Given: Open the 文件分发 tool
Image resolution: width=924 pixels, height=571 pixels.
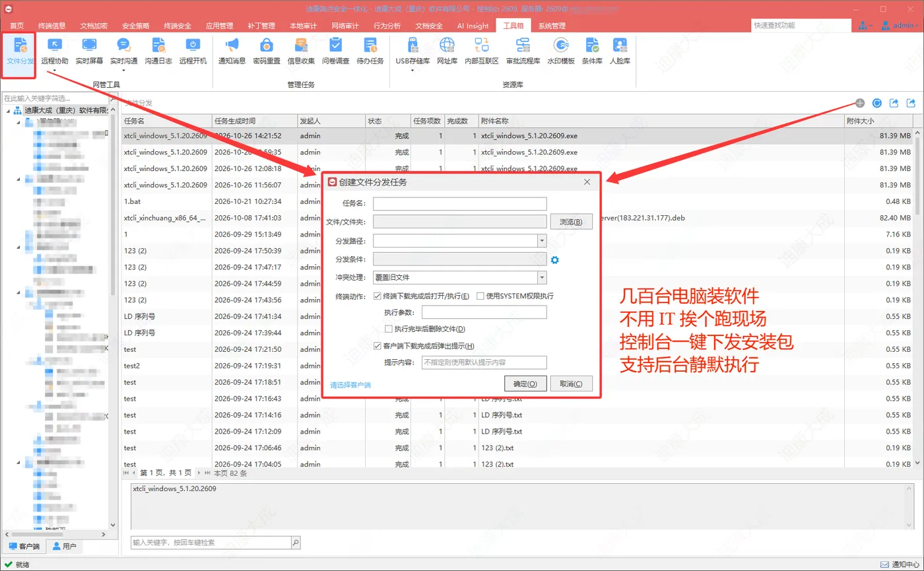Looking at the screenshot, I should 20,51.
